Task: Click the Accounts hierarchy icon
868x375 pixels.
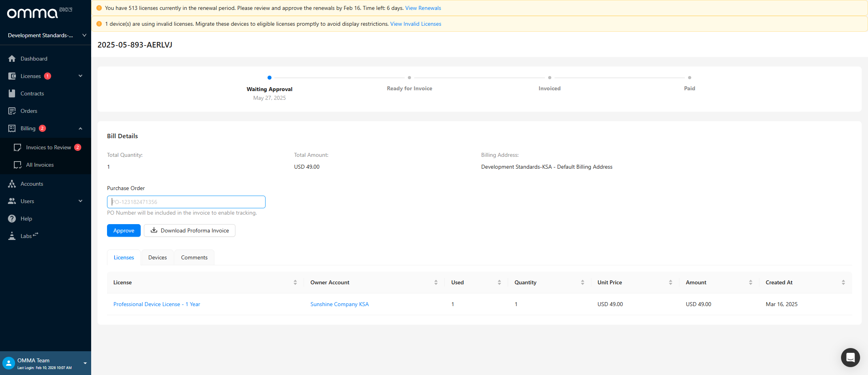Action: tap(12, 184)
